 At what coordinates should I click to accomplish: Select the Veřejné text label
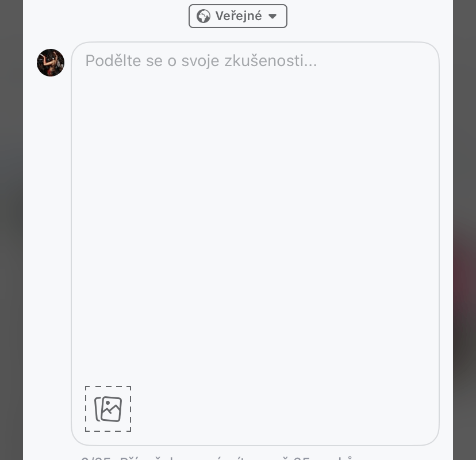point(239,16)
